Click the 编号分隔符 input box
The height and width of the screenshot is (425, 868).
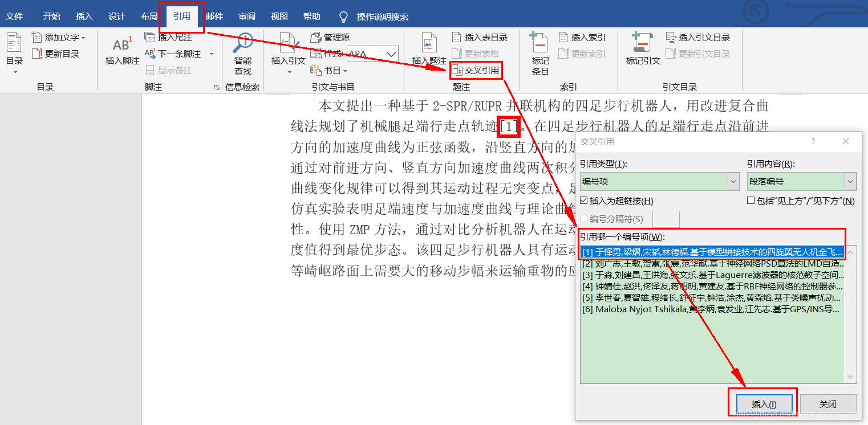point(666,219)
